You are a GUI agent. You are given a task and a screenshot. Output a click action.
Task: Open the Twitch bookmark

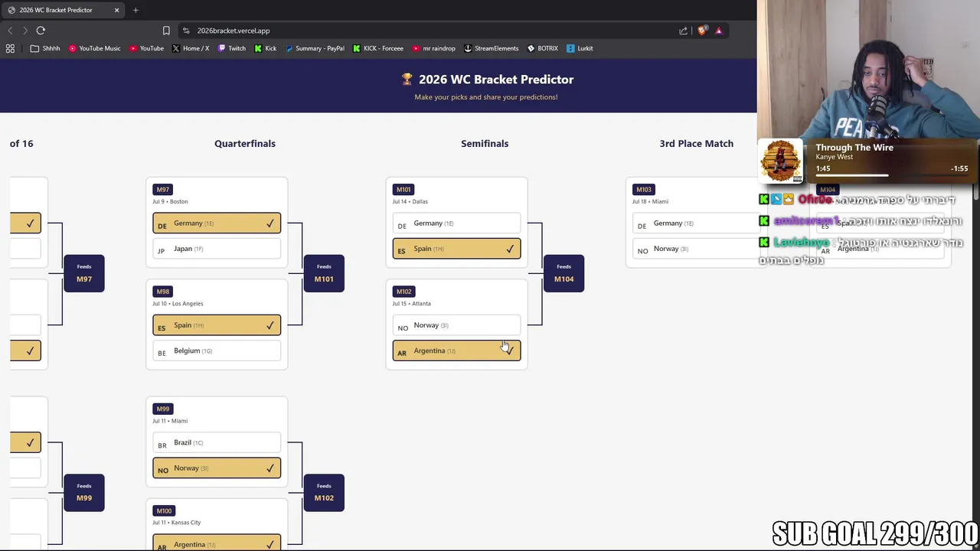click(x=231, y=48)
